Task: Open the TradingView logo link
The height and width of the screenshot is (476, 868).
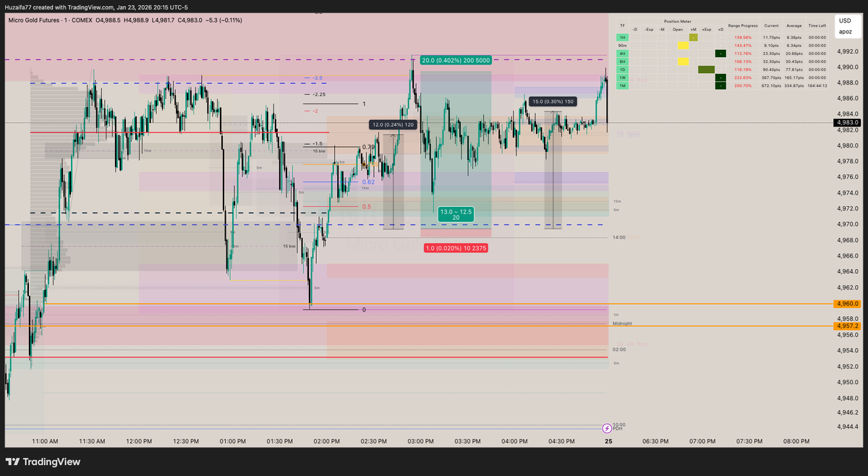Action: (43, 462)
